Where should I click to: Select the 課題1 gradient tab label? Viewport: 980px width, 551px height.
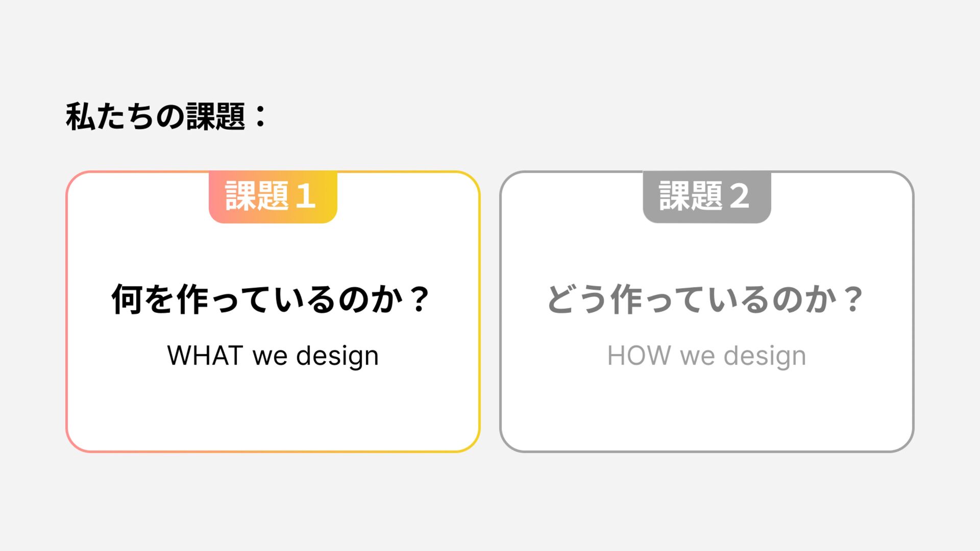click(273, 196)
